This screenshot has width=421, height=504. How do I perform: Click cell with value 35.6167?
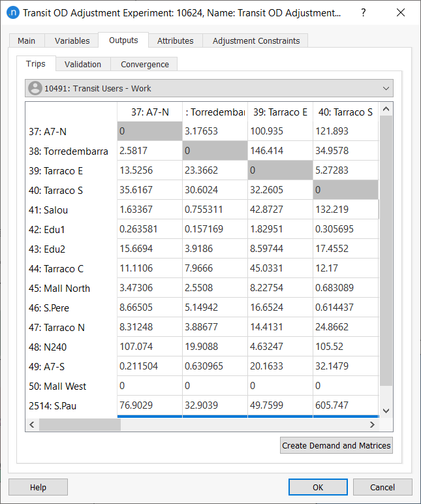tap(149, 190)
